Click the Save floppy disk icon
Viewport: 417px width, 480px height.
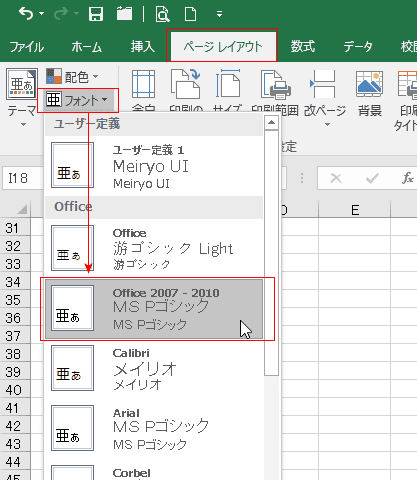(x=96, y=14)
